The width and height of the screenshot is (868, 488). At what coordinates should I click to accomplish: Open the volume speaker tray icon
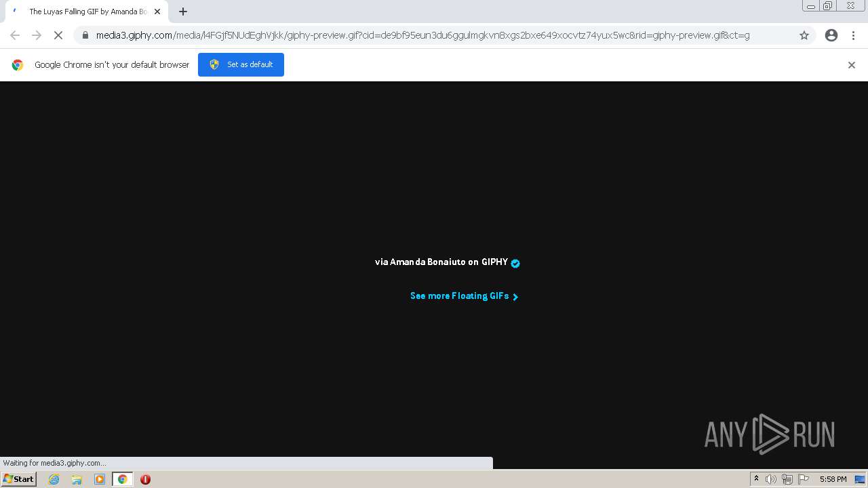click(771, 479)
